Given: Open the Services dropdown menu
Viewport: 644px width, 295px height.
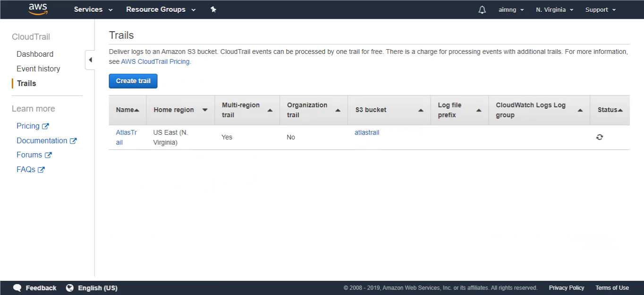Looking at the screenshot, I should (x=93, y=9).
